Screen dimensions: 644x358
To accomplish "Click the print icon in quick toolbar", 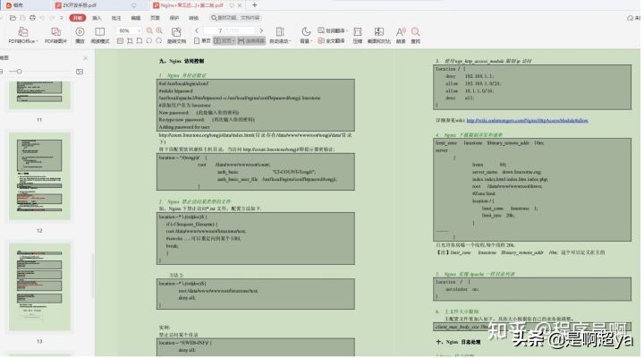I will 32,18.
